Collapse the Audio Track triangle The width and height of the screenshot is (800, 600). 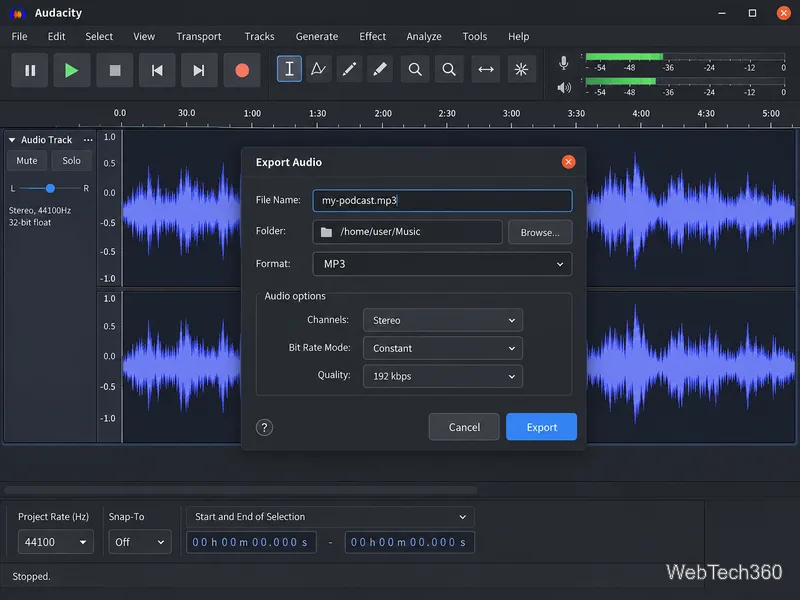(12, 139)
